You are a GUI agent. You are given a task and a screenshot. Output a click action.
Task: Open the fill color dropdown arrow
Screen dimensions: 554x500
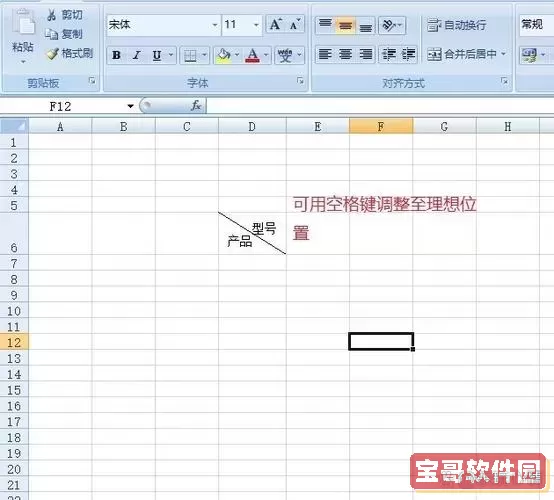(237, 55)
